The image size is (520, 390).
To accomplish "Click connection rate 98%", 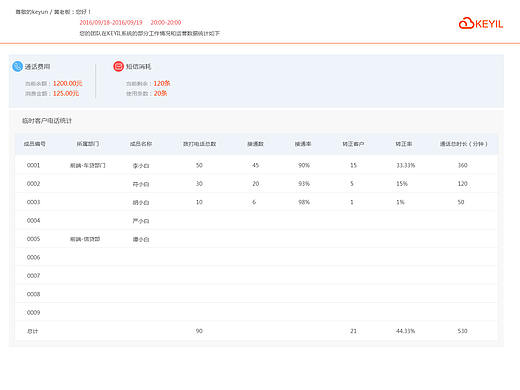I will [304, 202].
